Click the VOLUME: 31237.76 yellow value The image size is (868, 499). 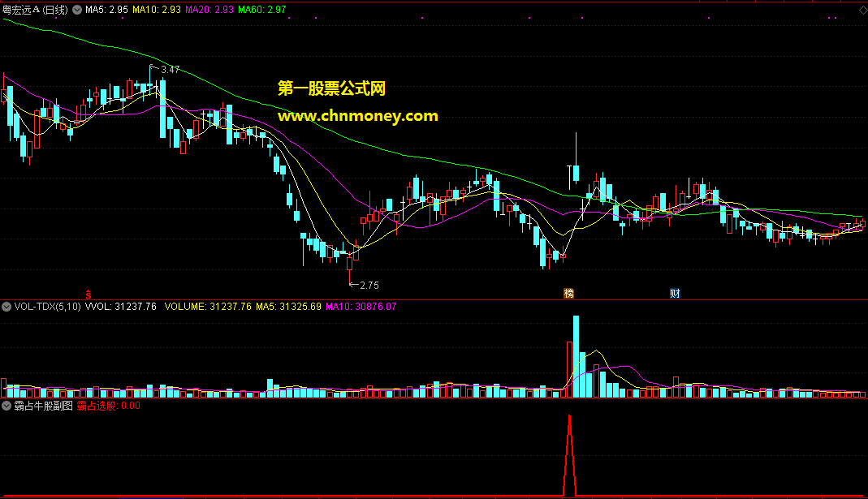[x=208, y=307]
